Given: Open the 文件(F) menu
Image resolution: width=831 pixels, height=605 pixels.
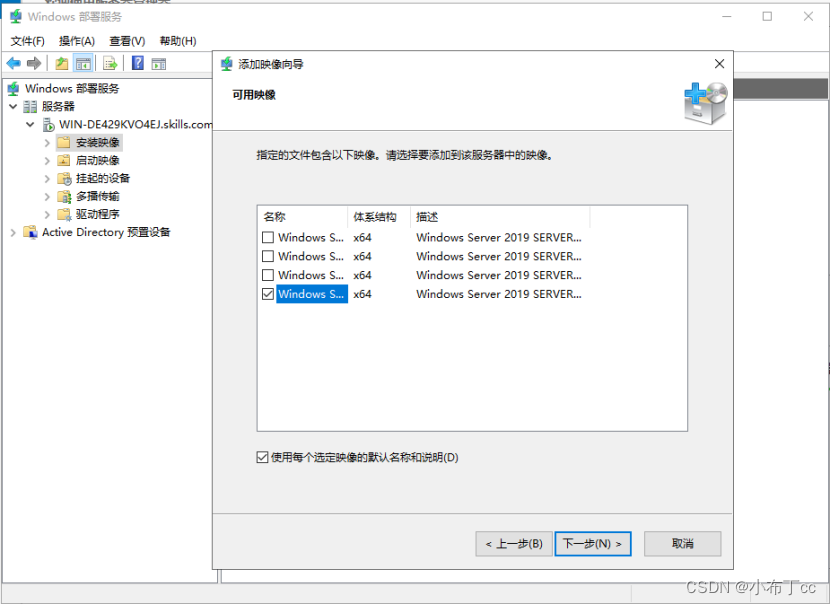Looking at the screenshot, I should coord(28,41).
